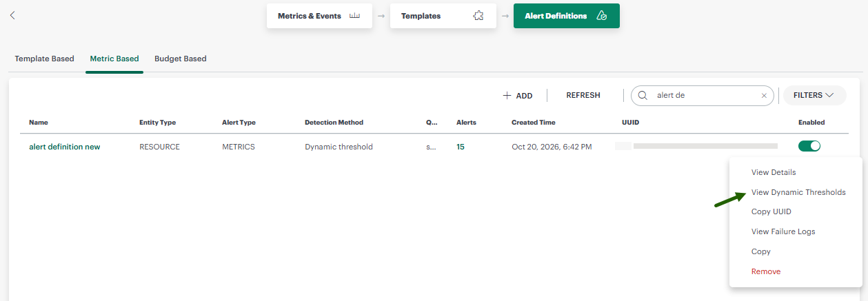The height and width of the screenshot is (301, 868).
Task: Click the Alerts column header
Action: pyautogui.click(x=466, y=123)
